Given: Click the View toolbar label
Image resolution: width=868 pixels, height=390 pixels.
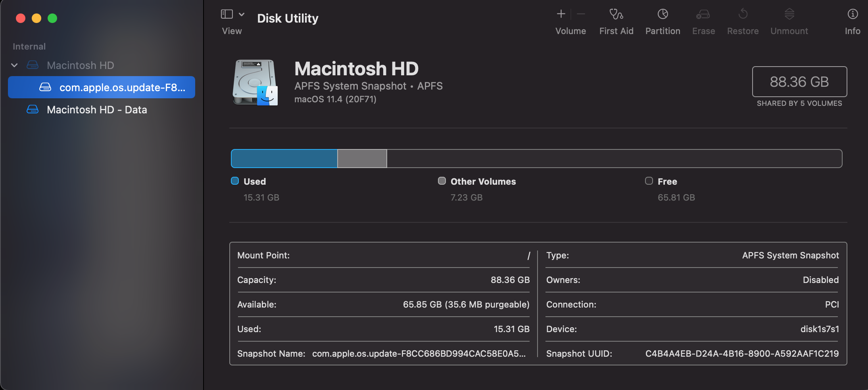Looking at the screenshot, I should tap(232, 31).
